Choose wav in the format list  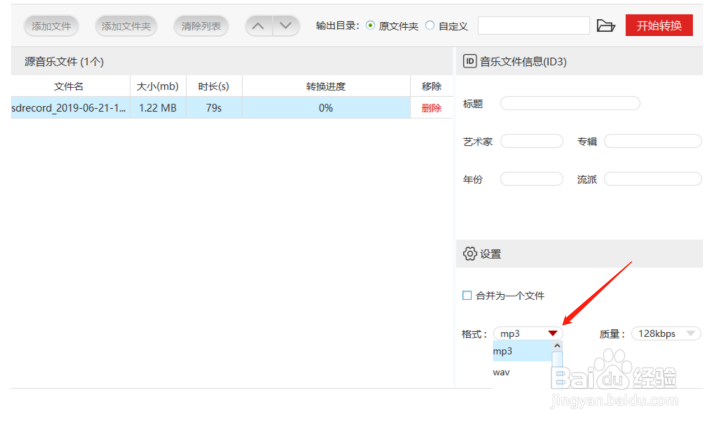pos(522,372)
